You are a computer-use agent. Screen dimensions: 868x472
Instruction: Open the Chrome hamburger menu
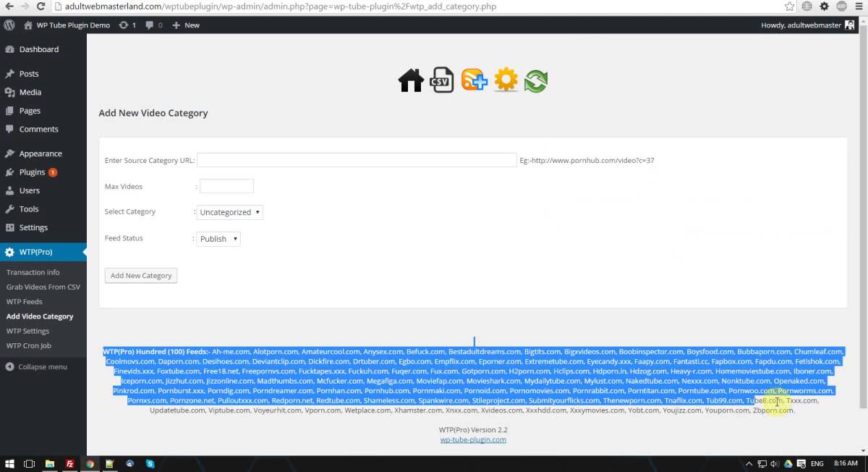coord(859,7)
